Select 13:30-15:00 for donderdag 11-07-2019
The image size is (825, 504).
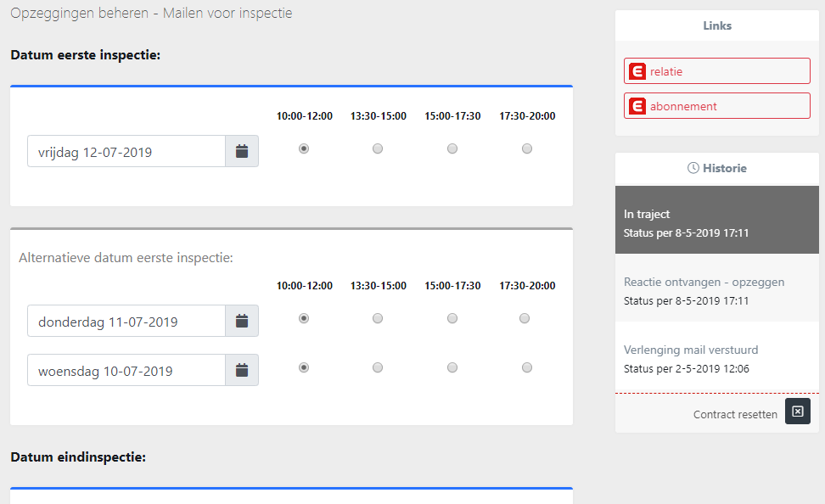coord(378,318)
